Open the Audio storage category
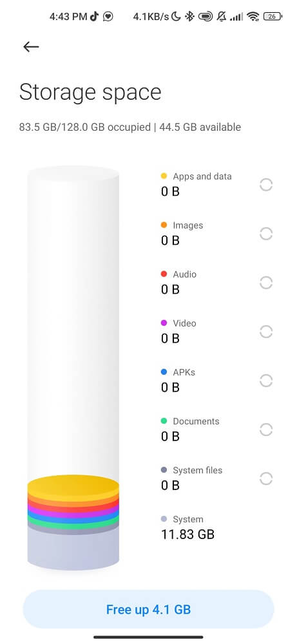The height and width of the screenshot is (644, 297). pyautogui.click(x=217, y=282)
